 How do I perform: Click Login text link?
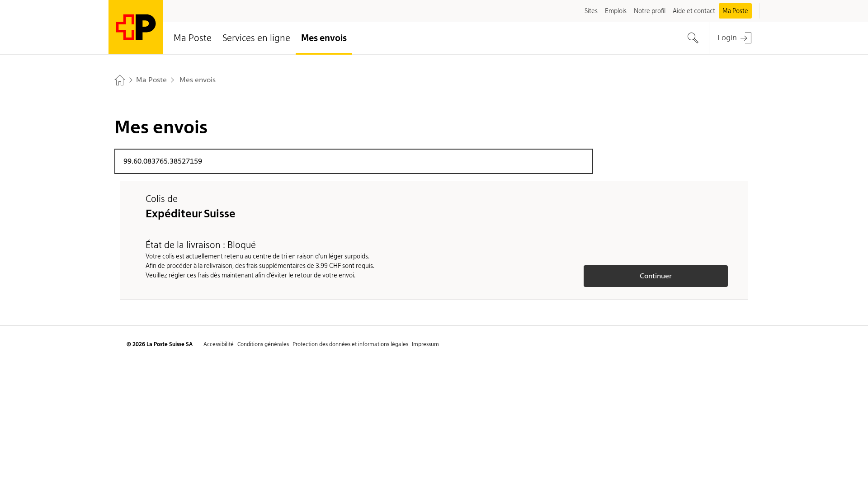tap(727, 38)
